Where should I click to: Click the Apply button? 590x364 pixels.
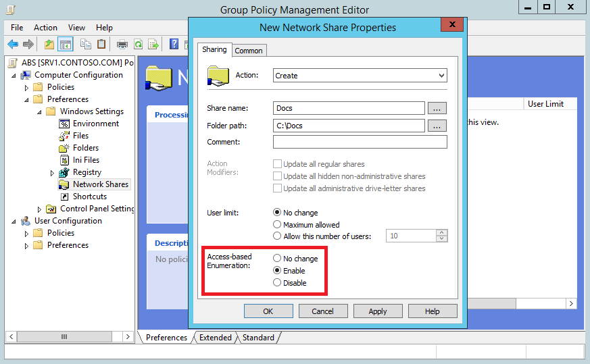pyautogui.click(x=377, y=311)
